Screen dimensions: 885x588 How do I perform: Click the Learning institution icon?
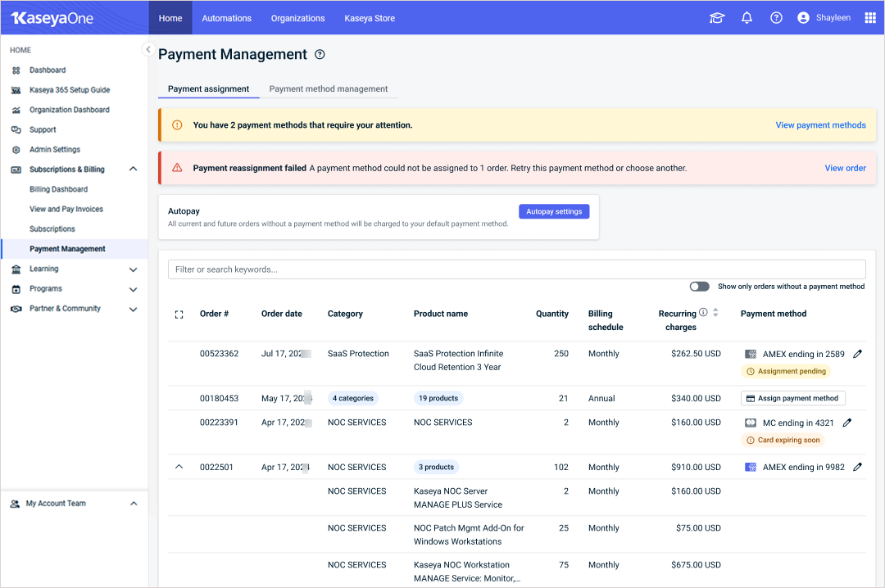coord(16,269)
